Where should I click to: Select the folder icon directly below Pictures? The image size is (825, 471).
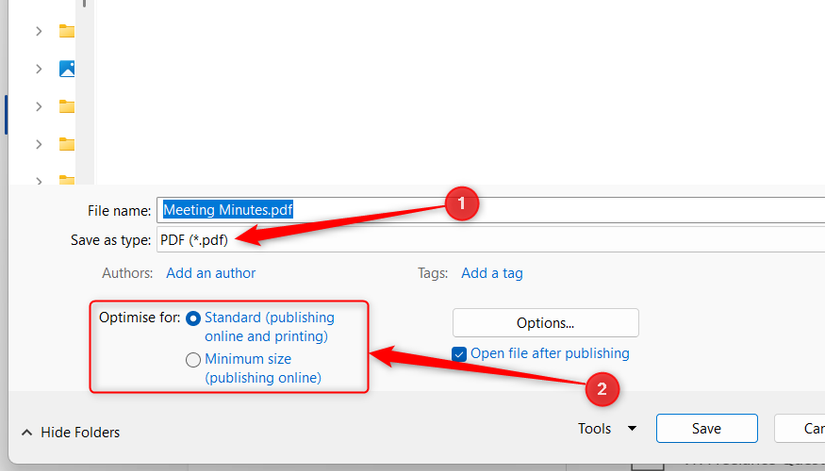coord(67,106)
